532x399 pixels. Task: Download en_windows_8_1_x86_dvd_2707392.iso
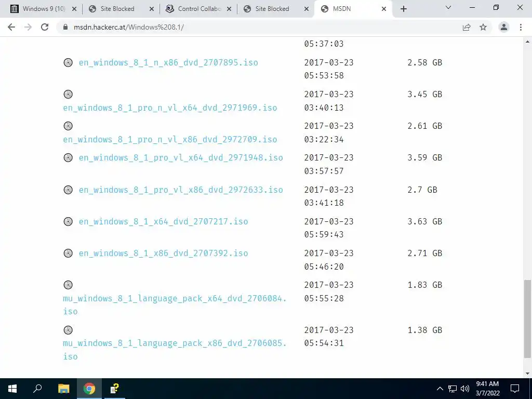[163, 254]
